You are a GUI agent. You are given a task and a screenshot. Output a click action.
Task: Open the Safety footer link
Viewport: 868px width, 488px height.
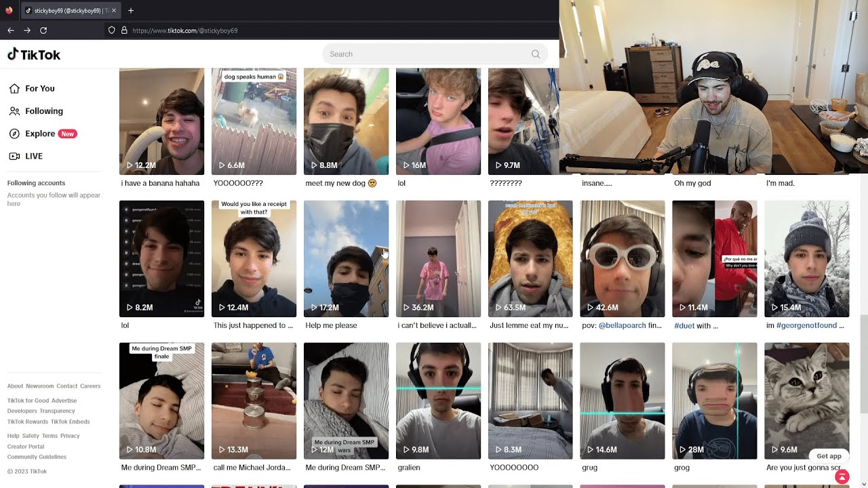(x=31, y=436)
